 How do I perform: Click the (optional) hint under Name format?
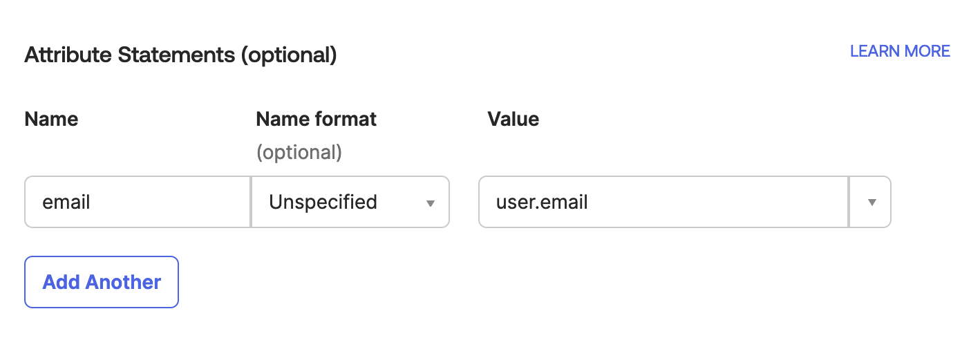pyautogui.click(x=299, y=152)
